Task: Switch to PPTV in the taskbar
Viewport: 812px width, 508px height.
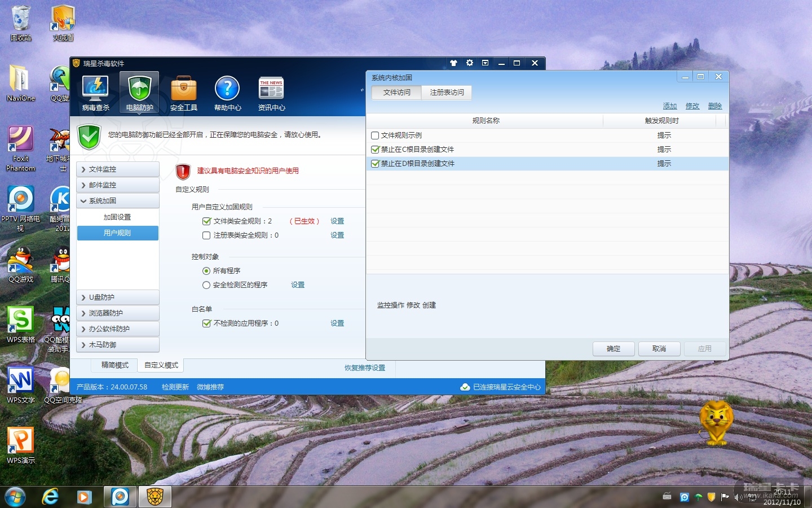Action: pos(120,497)
